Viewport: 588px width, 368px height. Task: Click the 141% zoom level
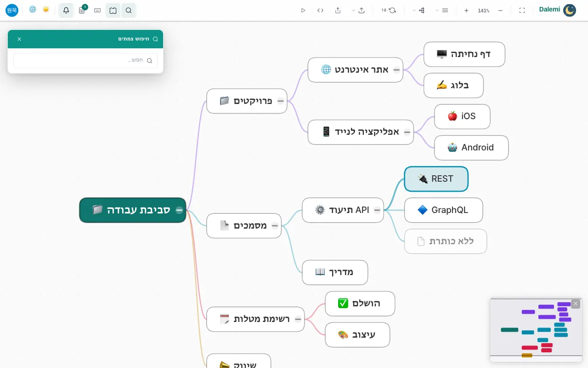pyautogui.click(x=483, y=10)
